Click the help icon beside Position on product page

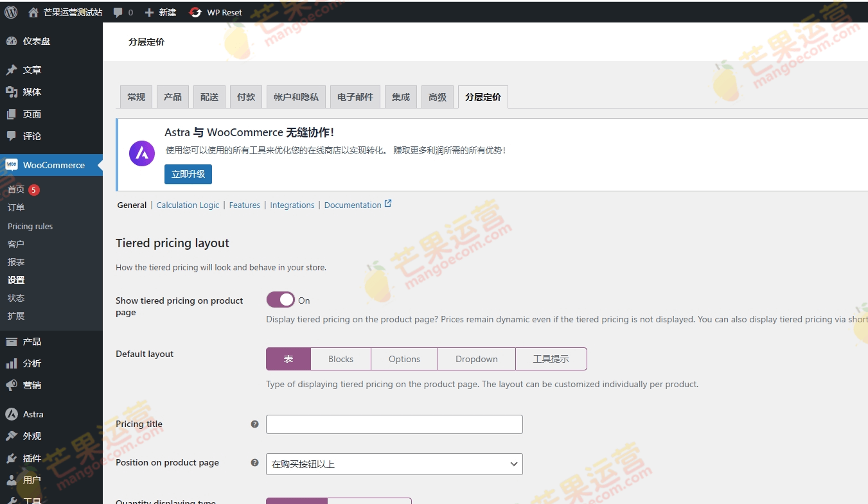pos(254,462)
